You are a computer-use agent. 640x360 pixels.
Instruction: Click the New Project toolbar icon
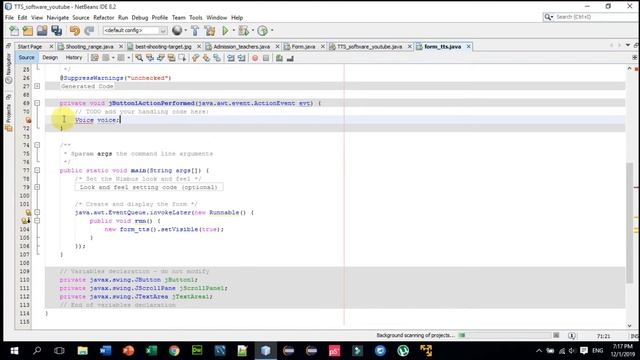pos(28,31)
